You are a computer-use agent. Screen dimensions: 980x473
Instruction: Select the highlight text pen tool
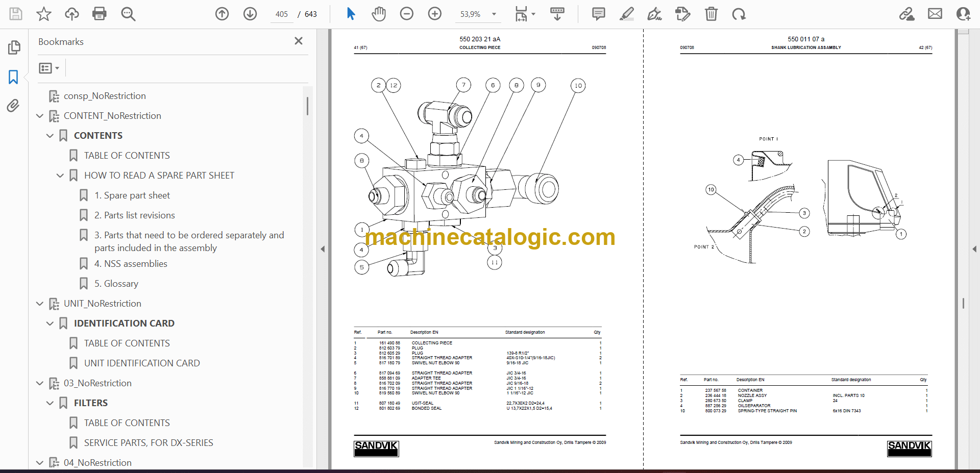[x=627, y=14]
